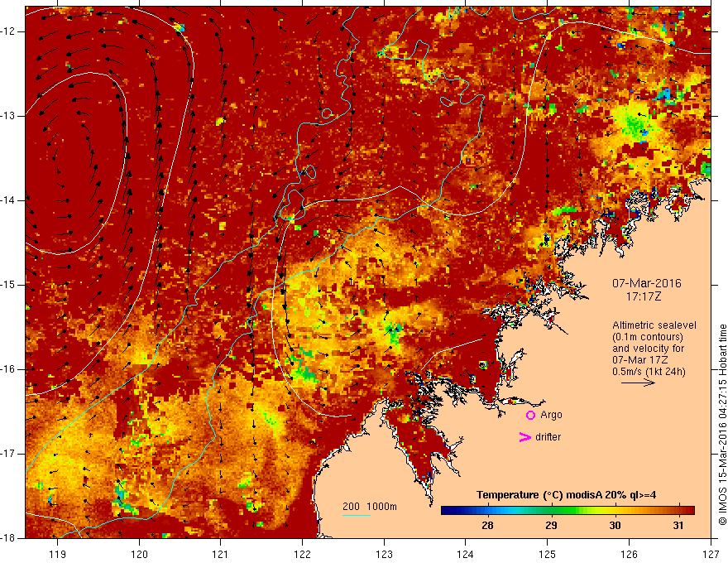Screen dimensions: 728x563
Task: Click the 120 longitude axis label
Action: [x=139, y=554]
